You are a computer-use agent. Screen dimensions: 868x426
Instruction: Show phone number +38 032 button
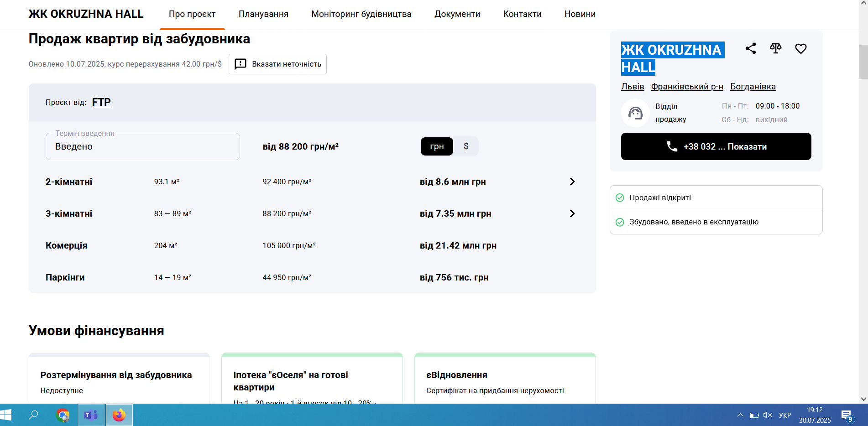[x=716, y=146]
